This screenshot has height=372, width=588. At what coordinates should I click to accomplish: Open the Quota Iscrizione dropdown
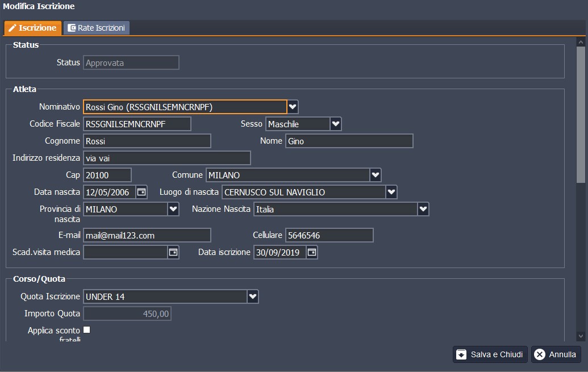[x=253, y=296]
